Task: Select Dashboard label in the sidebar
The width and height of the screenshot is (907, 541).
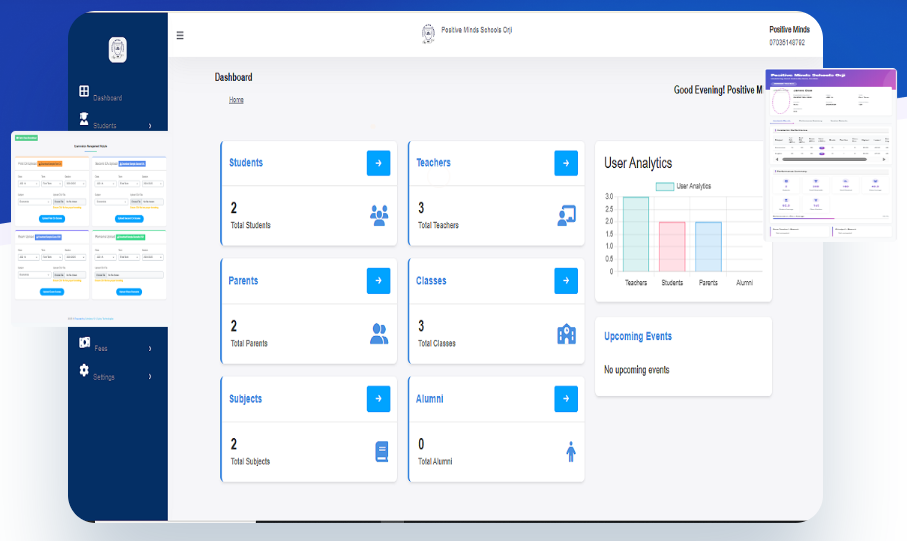Action: pos(108,98)
